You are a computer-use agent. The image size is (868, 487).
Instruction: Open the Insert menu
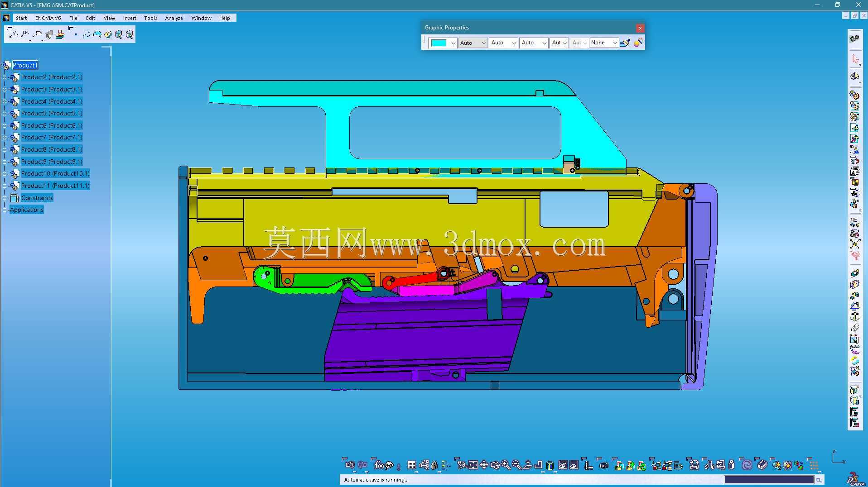(x=130, y=18)
